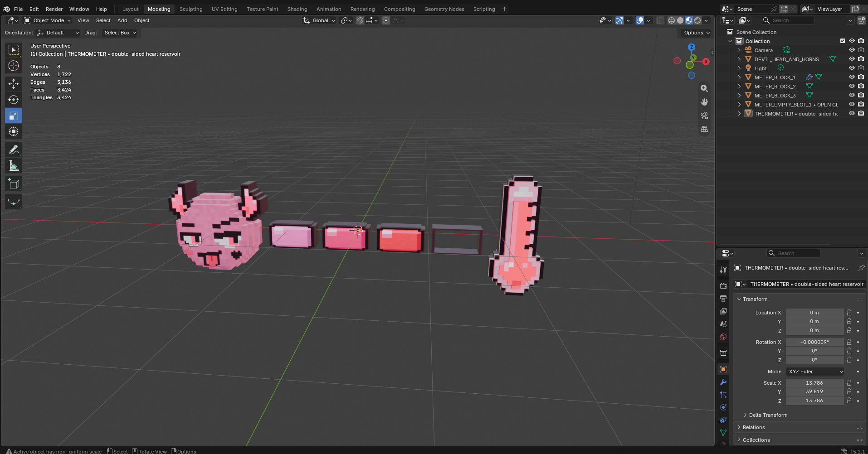
Task: Open the Object Data mesh properties tab
Action: (x=723, y=433)
